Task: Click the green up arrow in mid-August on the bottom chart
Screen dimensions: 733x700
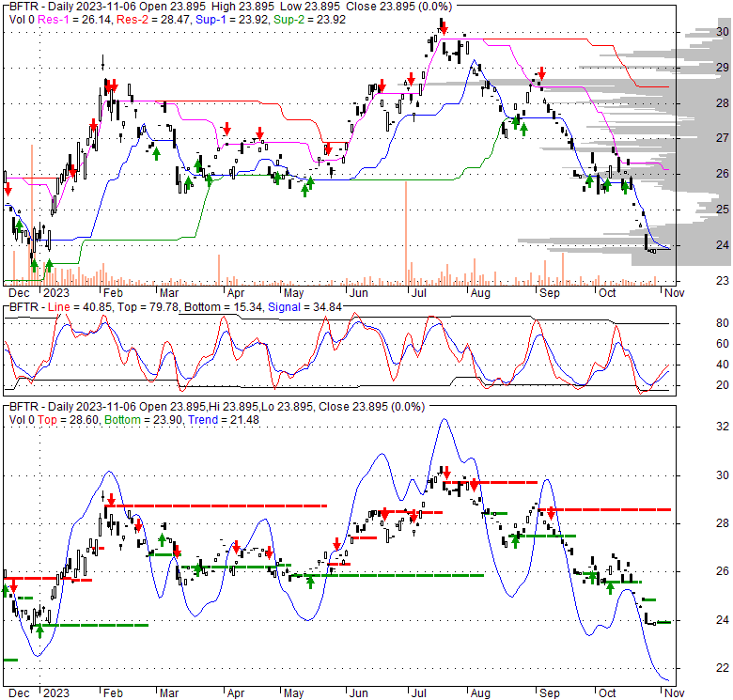Action: click(x=515, y=541)
